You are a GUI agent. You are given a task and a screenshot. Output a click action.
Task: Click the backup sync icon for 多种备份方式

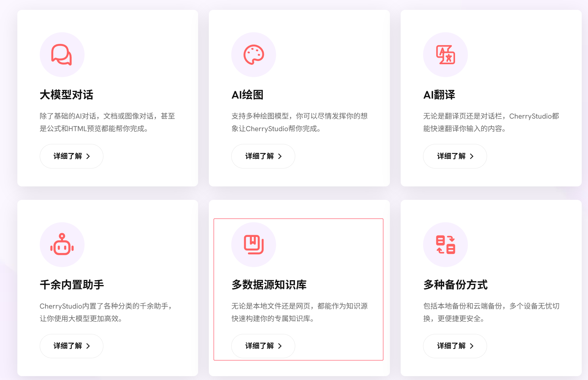point(445,244)
